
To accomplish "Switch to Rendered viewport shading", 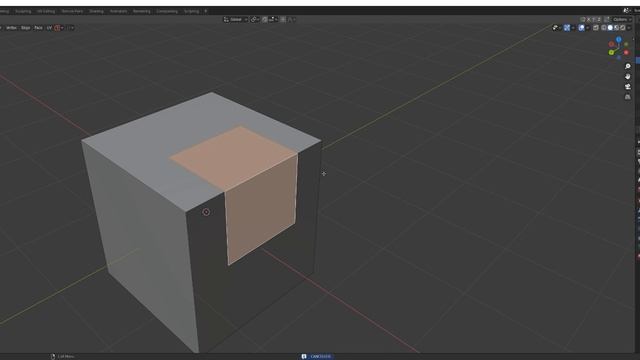I will click(x=623, y=28).
